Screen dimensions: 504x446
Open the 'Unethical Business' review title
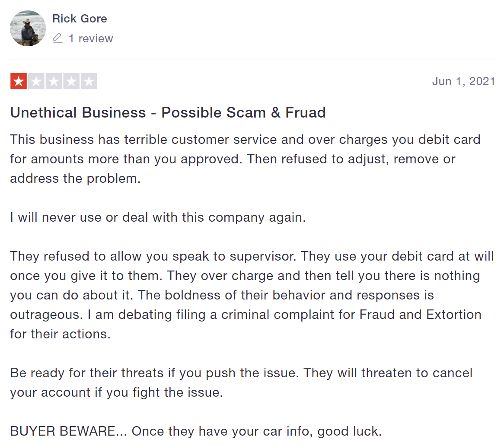pyautogui.click(x=168, y=112)
